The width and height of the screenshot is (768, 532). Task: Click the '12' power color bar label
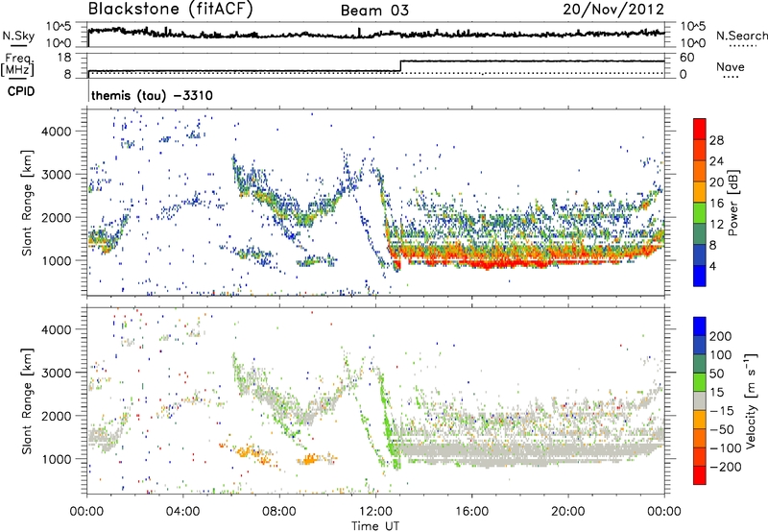point(716,225)
